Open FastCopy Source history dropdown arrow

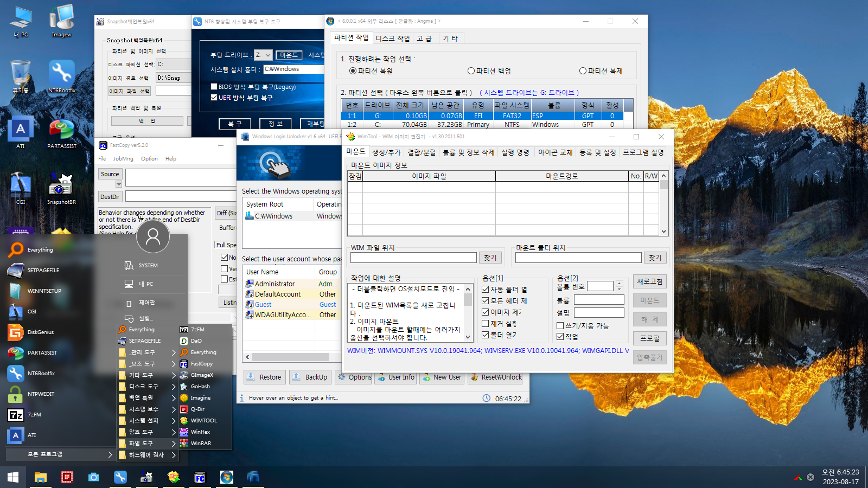pyautogui.click(x=118, y=184)
